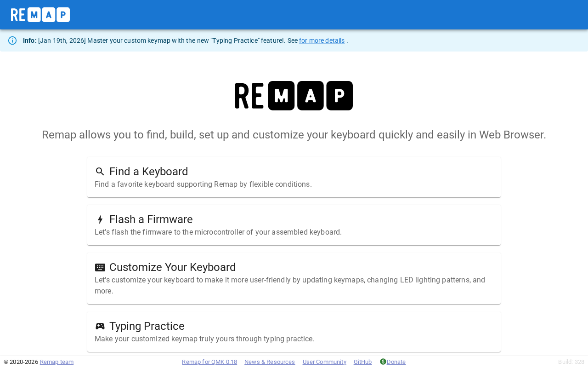This screenshot has height=368, width=588.
Task: Click the Donate text link
Action: pyautogui.click(x=396, y=362)
